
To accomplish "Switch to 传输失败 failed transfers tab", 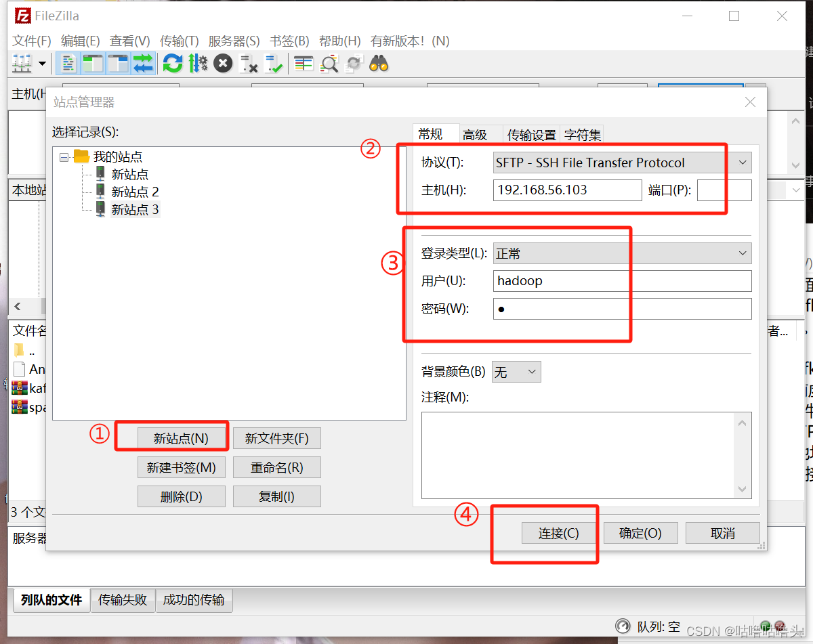I will coord(123,600).
